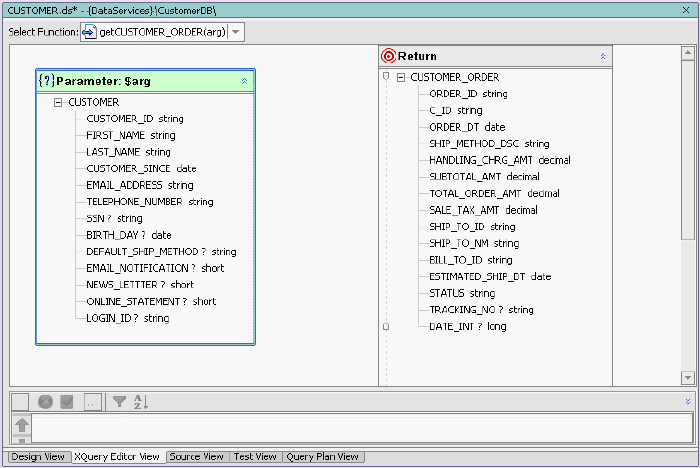The height and width of the screenshot is (468, 700).
Task: Select BIRTH_DAY ? date element
Action: [x=129, y=235]
